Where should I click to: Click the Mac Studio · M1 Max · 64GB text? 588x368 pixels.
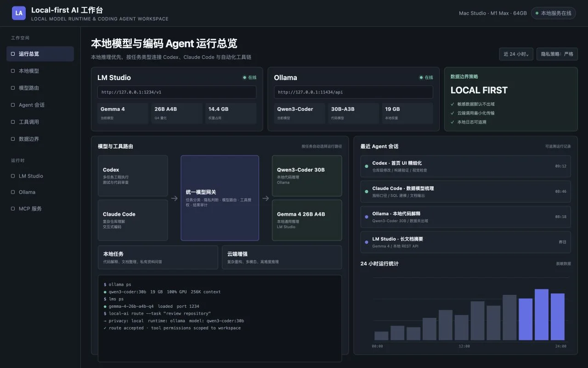[493, 13]
